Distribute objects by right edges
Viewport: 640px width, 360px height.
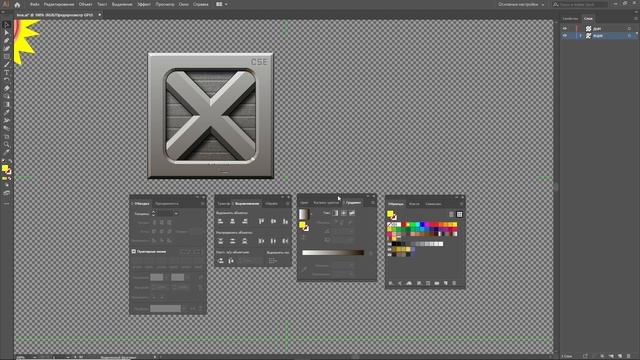point(285,241)
